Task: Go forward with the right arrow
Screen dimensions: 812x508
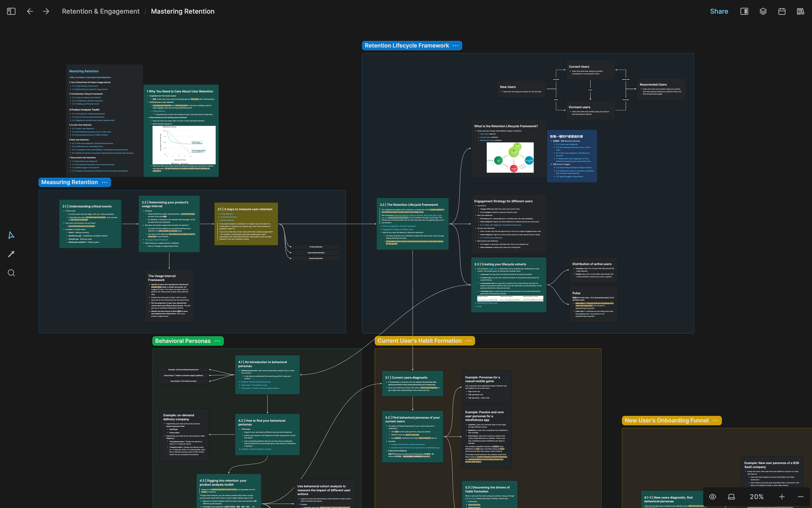Action: point(46,11)
